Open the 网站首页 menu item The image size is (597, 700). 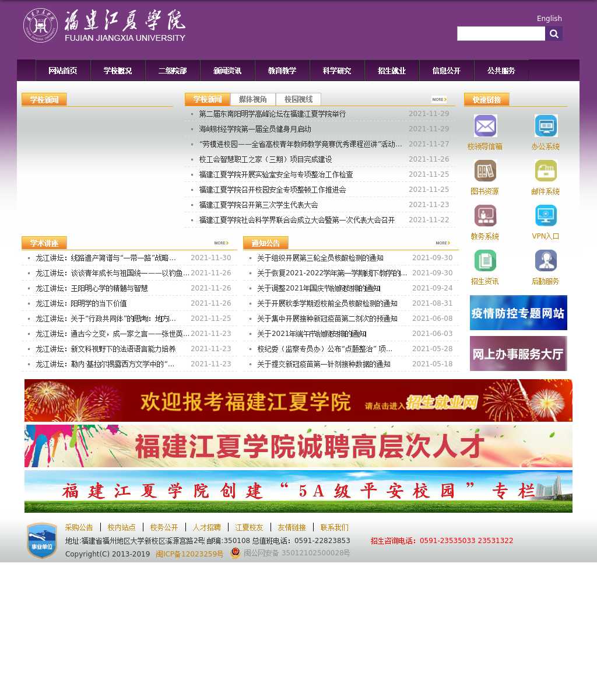pos(63,71)
